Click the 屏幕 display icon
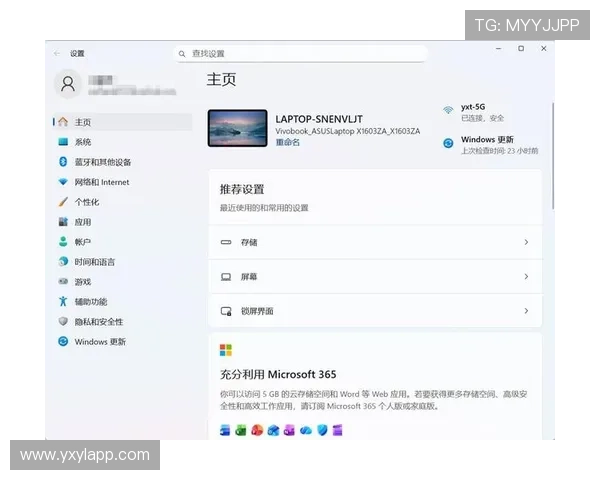Image resolution: width=600 pixels, height=480 pixels. pyautogui.click(x=226, y=276)
